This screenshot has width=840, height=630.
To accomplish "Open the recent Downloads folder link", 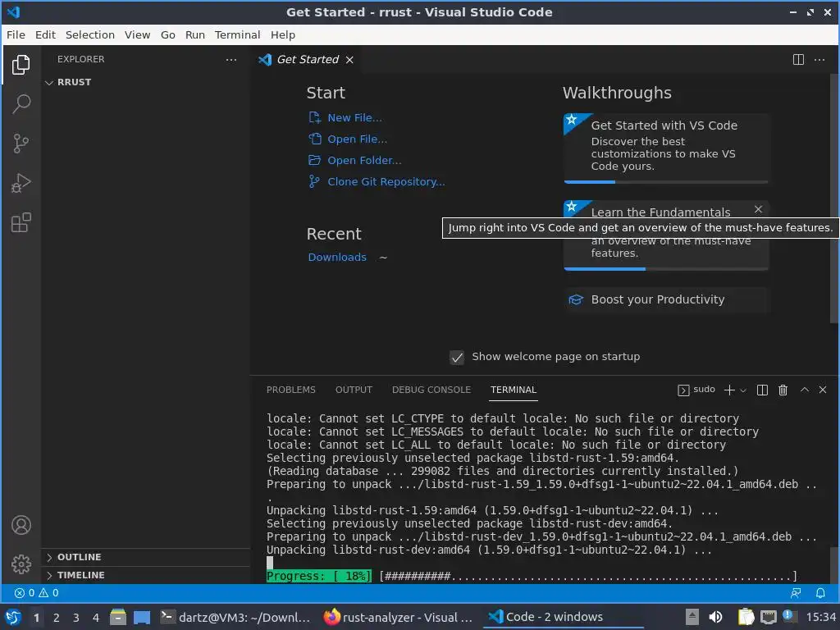I will tap(337, 258).
